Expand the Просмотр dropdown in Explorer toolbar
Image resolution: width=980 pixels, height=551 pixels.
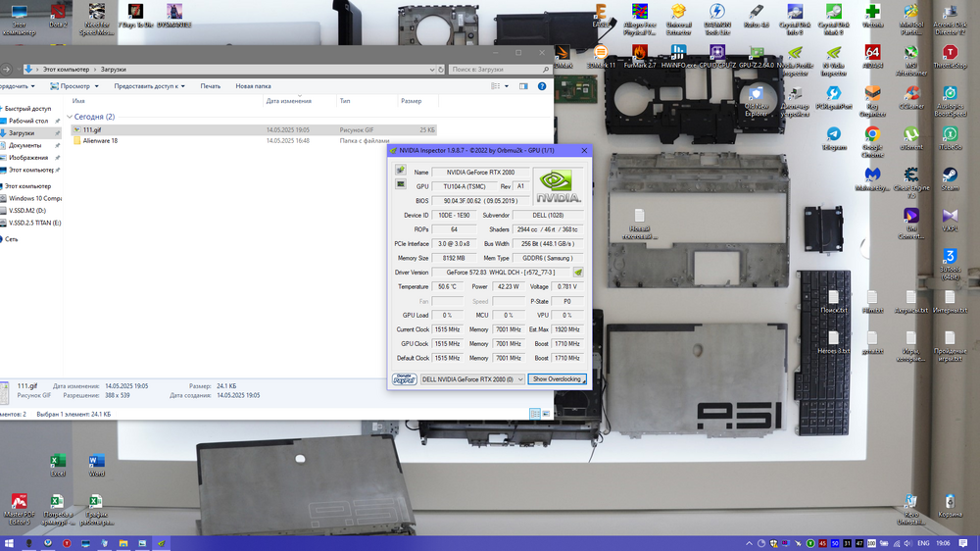pos(73,86)
